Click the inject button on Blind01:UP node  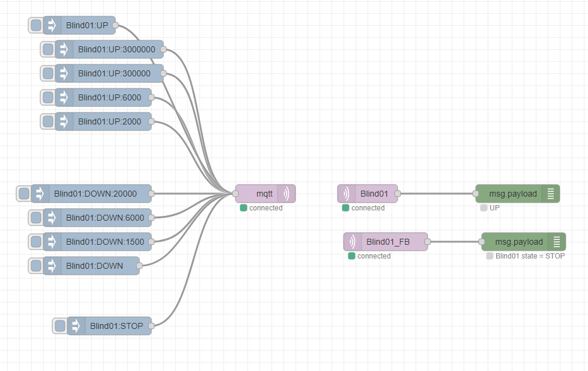click(x=36, y=25)
